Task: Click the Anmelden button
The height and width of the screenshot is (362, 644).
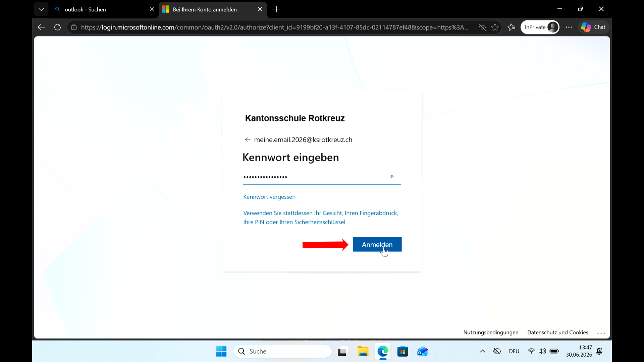Action: [x=377, y=244]
